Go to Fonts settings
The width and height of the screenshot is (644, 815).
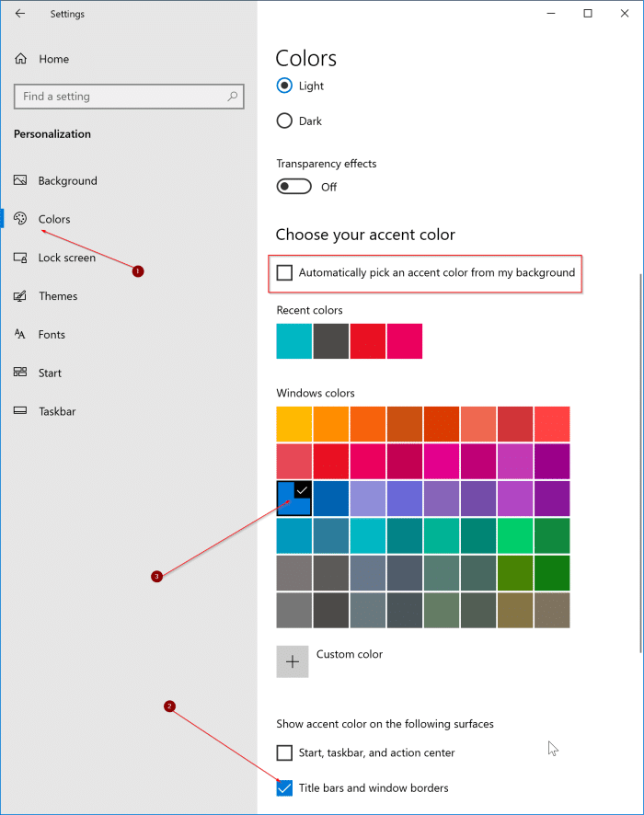coord(52,335)
